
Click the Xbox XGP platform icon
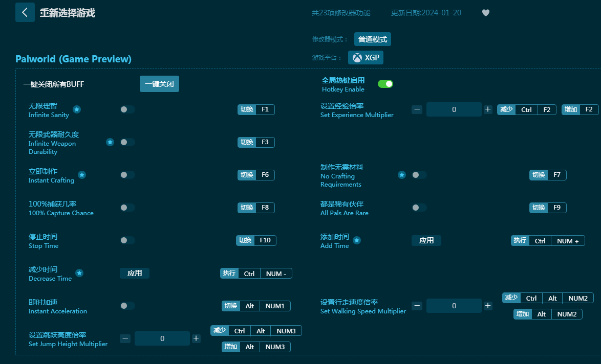(357, 58)
